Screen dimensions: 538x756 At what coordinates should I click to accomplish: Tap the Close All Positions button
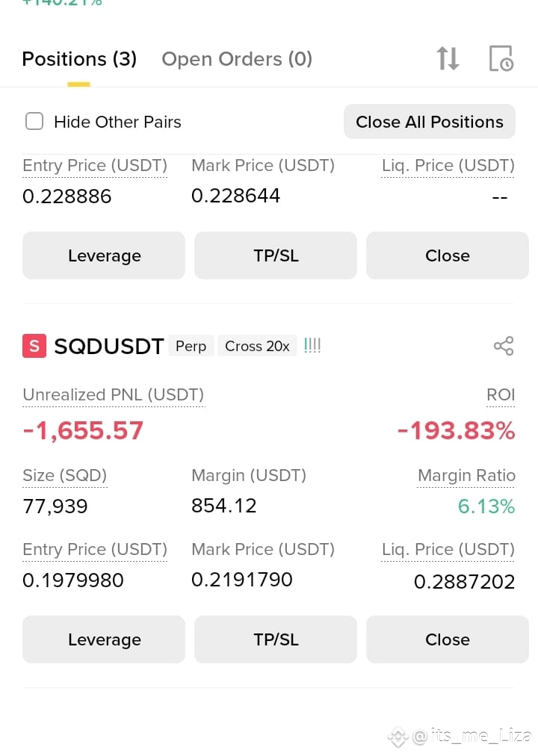(430, 122)
